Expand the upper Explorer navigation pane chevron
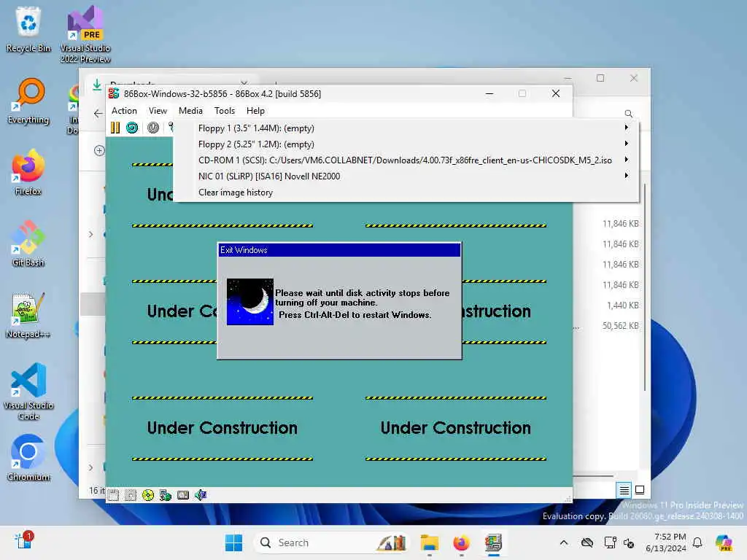Image resolution: width=747 pixels, height=560 pixels. click(x=90, y=234)
